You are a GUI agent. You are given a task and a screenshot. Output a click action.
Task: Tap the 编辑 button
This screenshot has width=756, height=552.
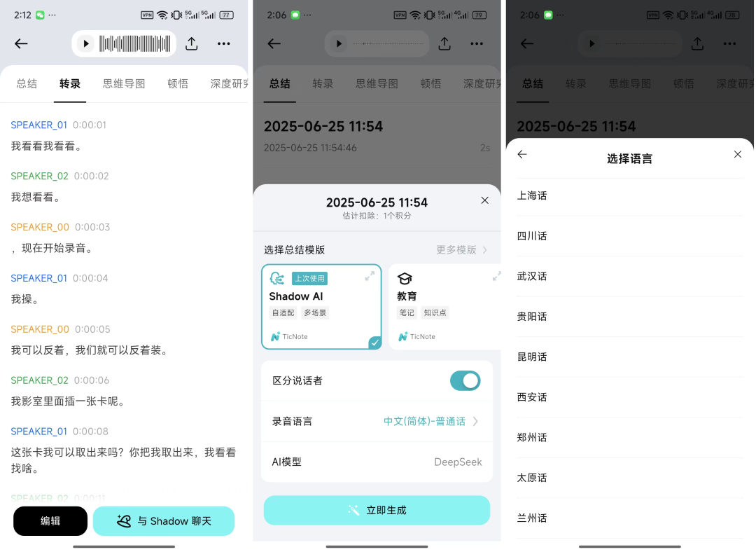point(50,521)
